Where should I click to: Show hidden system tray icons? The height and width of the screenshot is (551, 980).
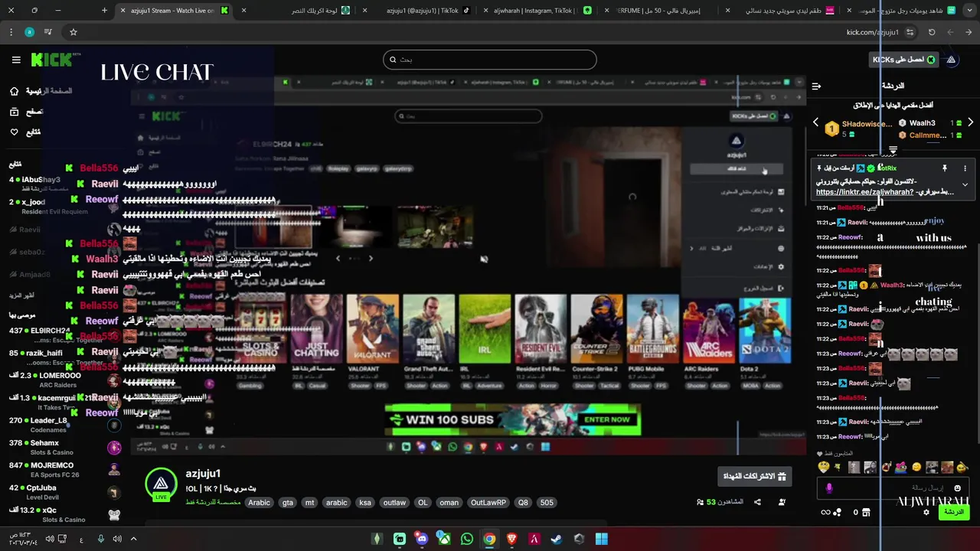click(133, 539)
